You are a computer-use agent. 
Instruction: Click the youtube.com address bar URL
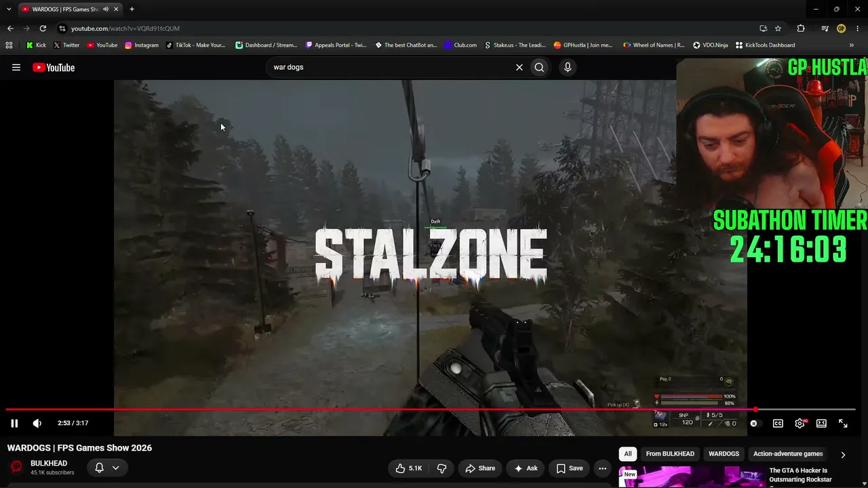click(125, 28)
